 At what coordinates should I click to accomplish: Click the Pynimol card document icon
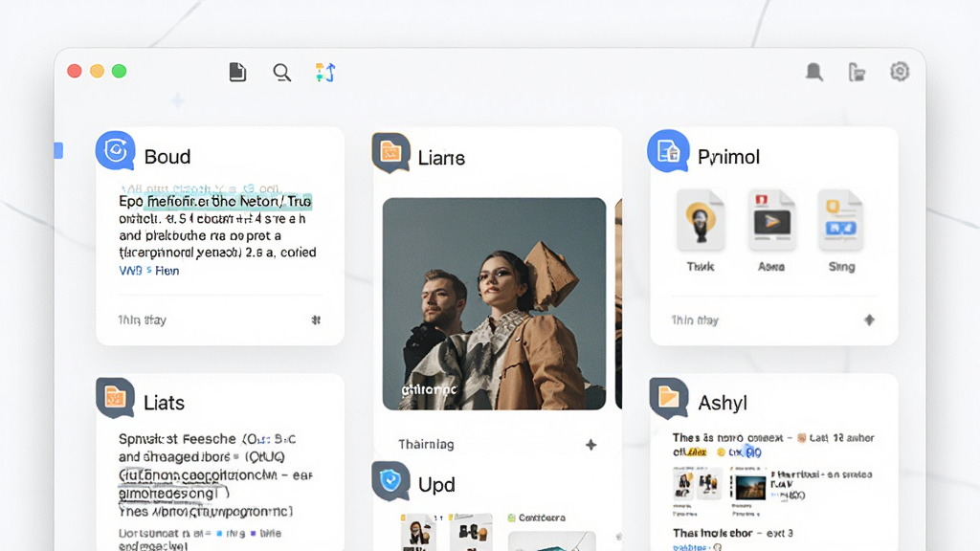point(668,150)
